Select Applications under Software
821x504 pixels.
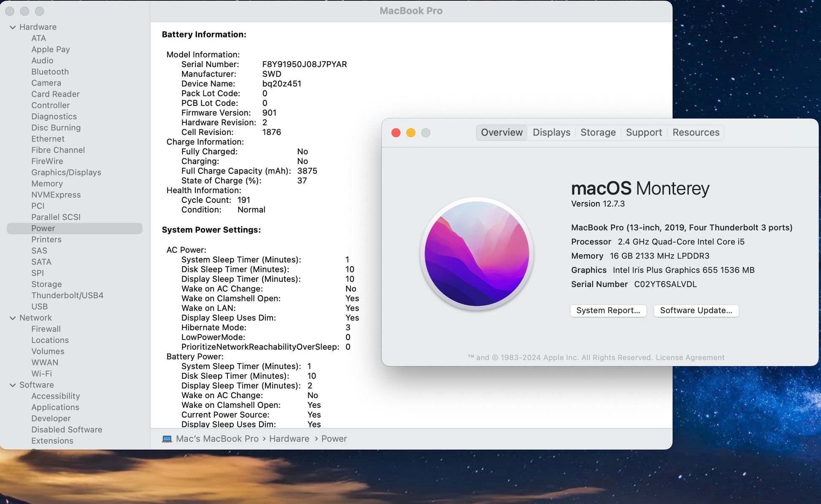55,407
